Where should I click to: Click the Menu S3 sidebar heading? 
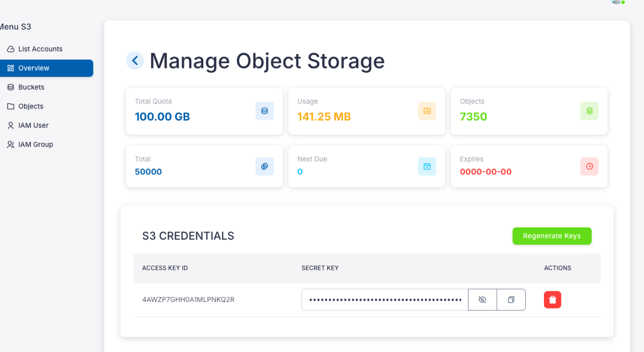tap(15, 27)
